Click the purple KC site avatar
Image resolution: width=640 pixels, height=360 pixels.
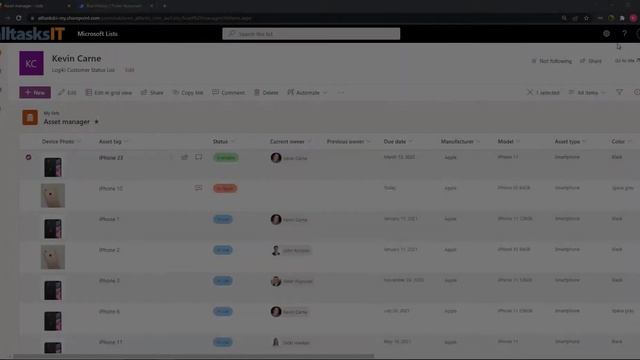(x=31, y=63)
